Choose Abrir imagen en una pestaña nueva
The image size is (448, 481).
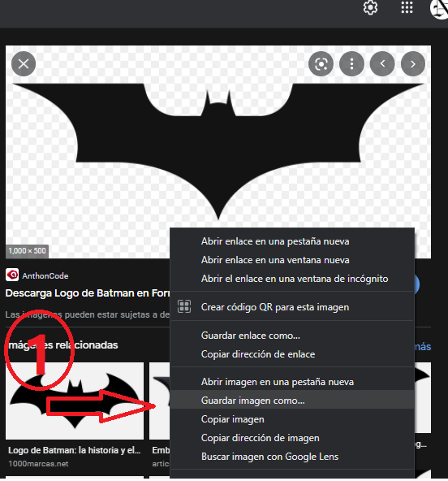coord(292,382)
